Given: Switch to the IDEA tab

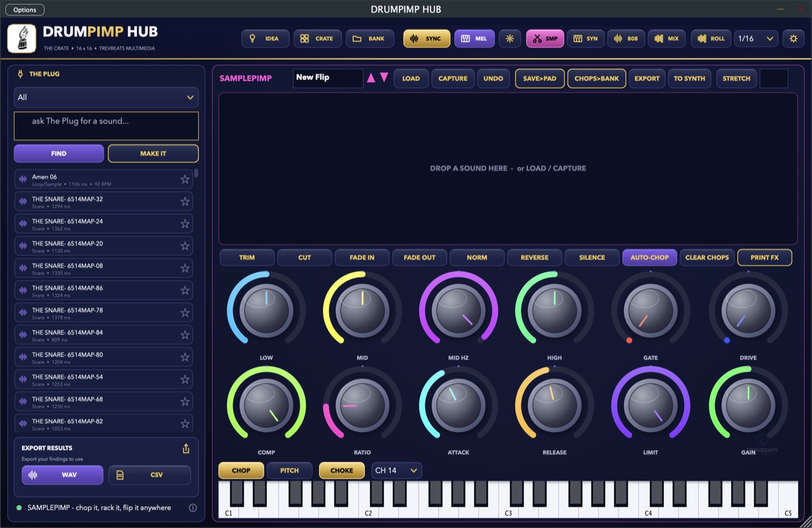Looking at the screenshot, I should 264,39.
